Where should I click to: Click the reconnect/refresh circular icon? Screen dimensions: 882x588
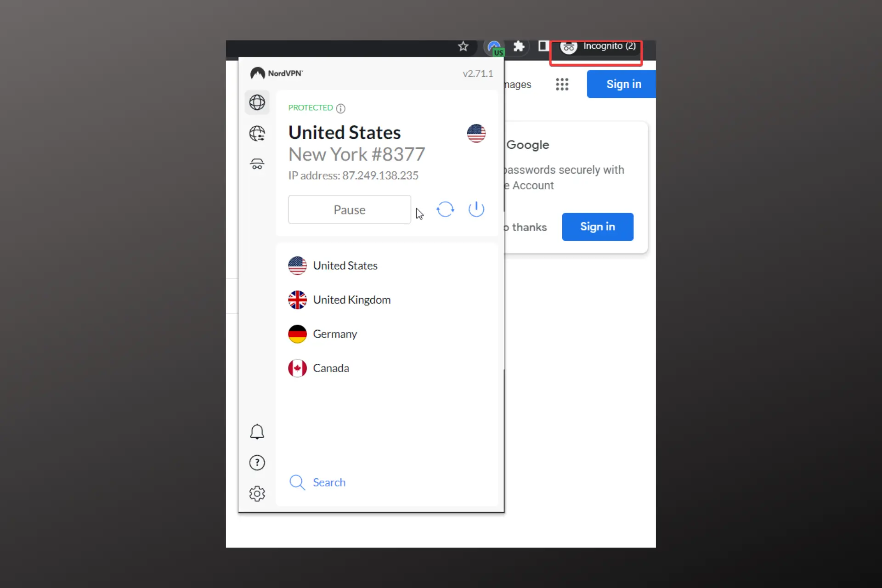445,209
